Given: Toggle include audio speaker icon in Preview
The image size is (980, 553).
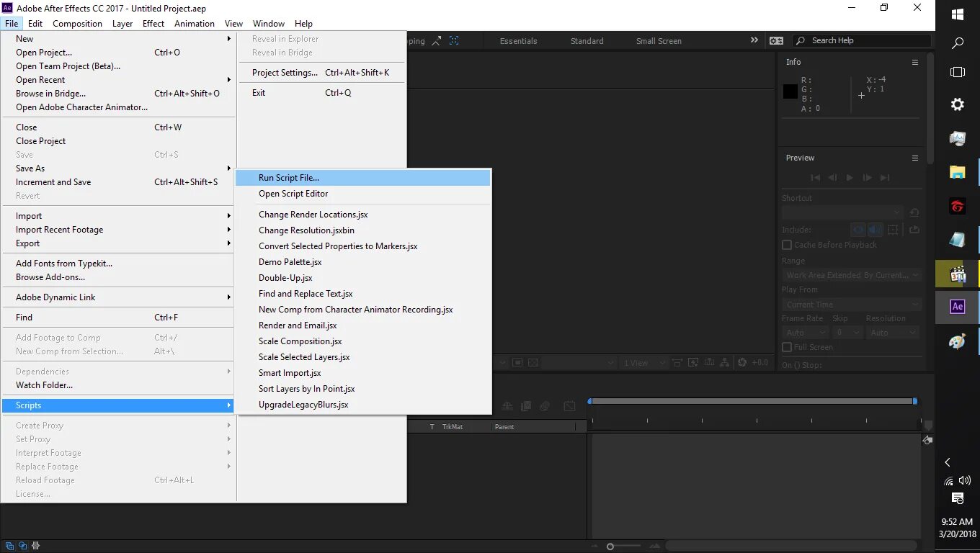Looking at the screenshot, I should pos(875,230).
